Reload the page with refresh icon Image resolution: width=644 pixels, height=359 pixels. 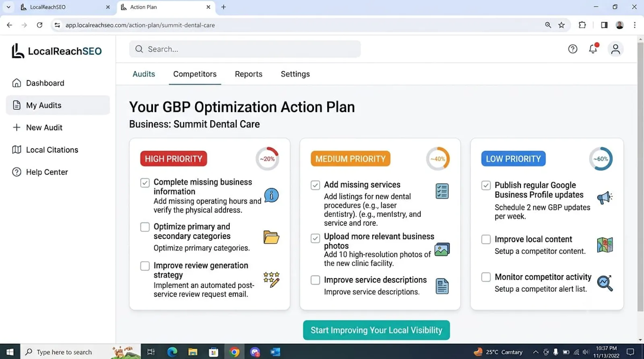(x=39, y=25)
